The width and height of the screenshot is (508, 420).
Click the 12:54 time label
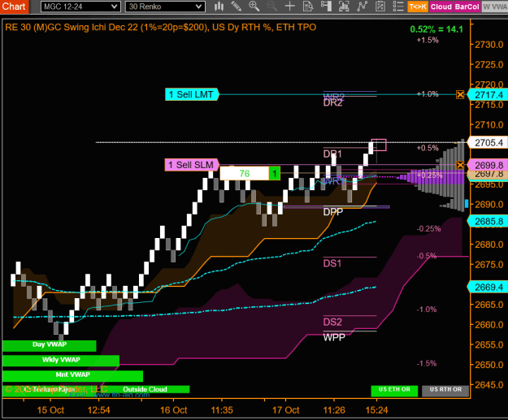pos(99,410)
